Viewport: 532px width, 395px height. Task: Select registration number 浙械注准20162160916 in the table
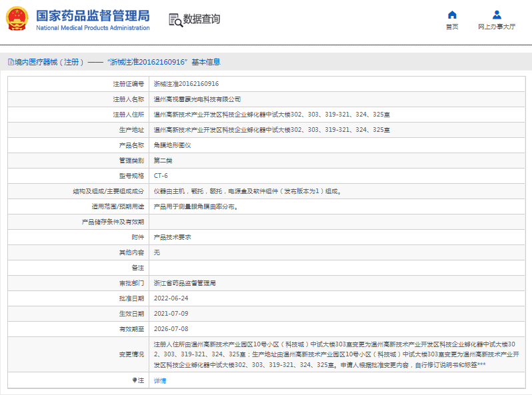click(x=186, y=84)
